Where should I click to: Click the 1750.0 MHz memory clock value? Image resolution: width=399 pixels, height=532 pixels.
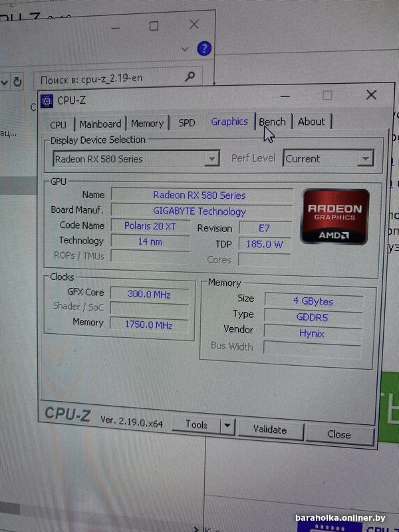point(149,325)
